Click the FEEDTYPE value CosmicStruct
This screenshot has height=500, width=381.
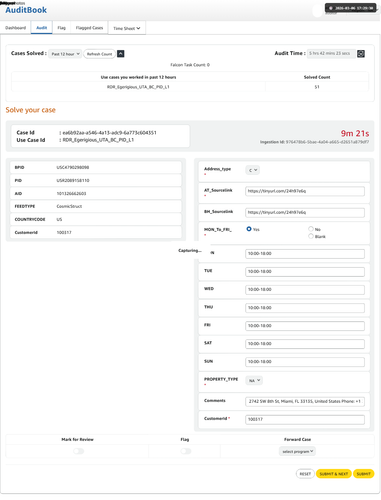(x=69, y=206)
